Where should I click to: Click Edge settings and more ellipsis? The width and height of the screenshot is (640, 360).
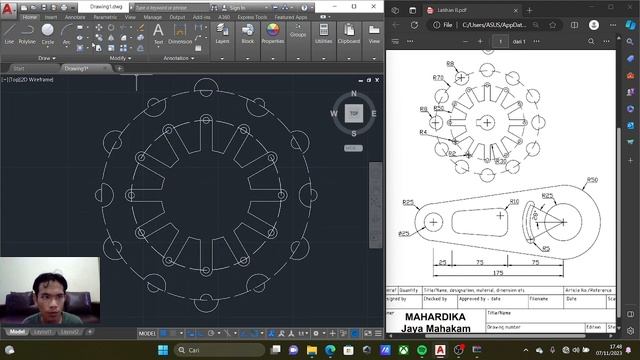tap(613, 25)
